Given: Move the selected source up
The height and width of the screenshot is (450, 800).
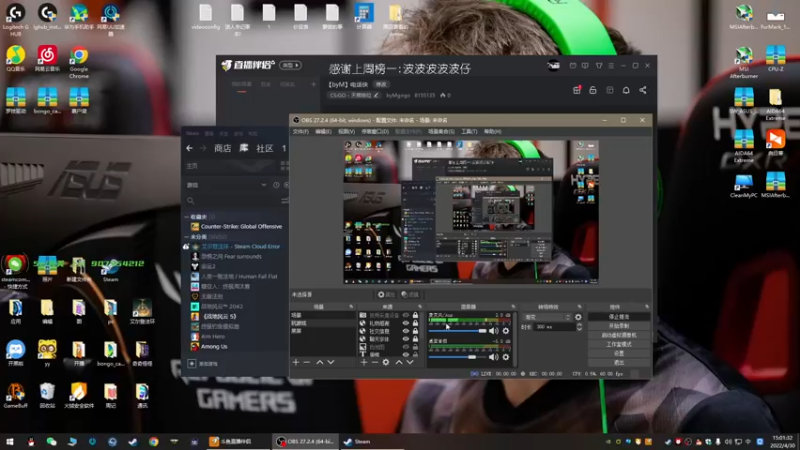Looking at the screenshot, I should tap(399, 362).
